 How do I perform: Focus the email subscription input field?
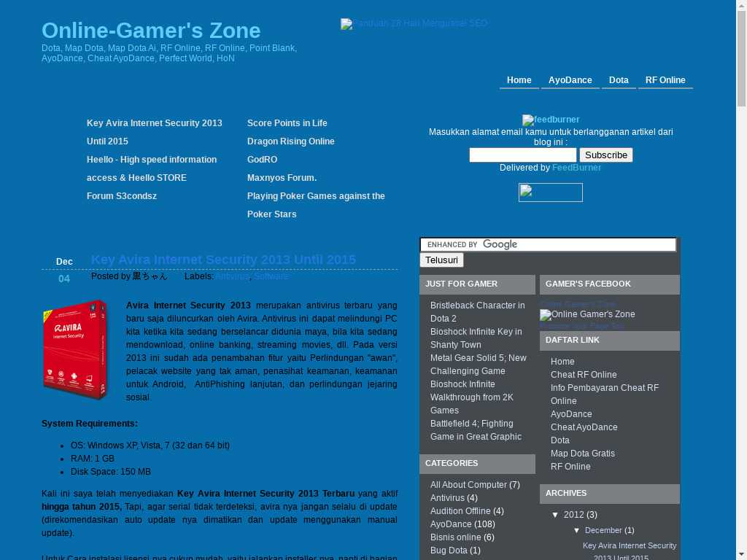[x=522, y=155]
